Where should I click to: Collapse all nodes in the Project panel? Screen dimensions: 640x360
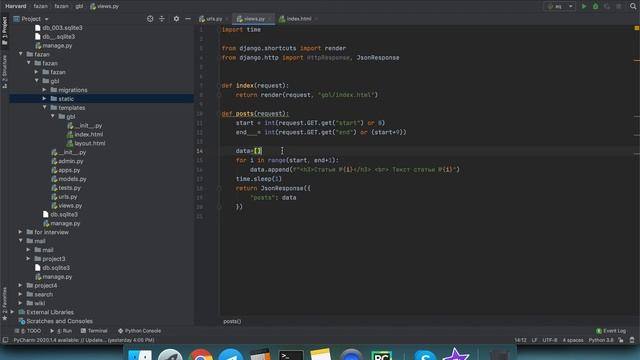coord(162,19)
